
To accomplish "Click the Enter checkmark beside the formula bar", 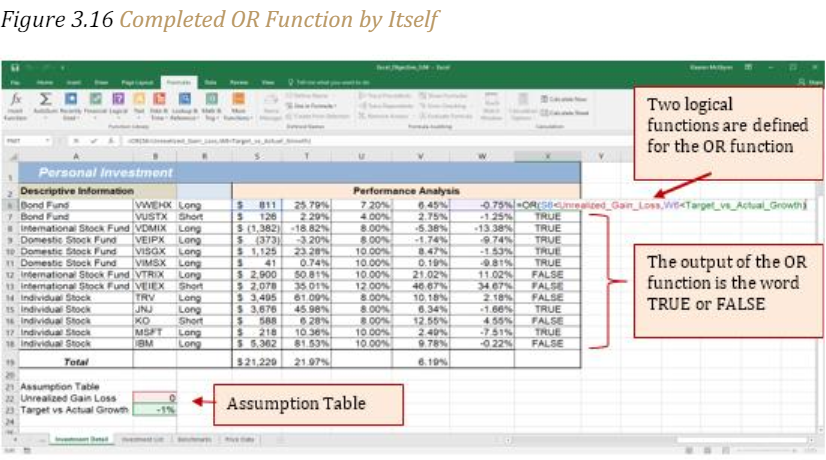I will (94, 141).
